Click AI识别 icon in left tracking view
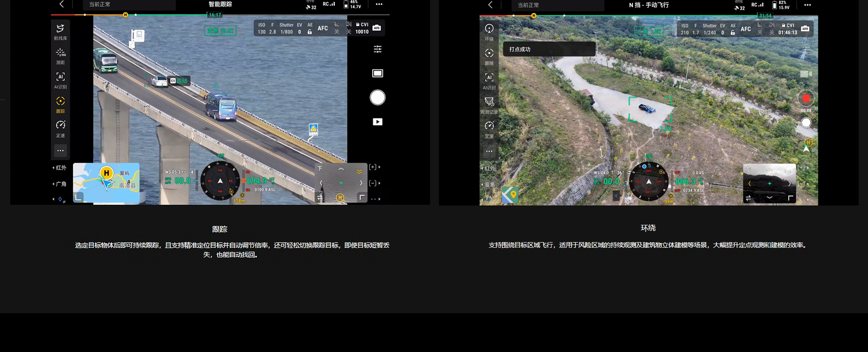This screenshot has width=868, height=352. click(x=60, y=80)
